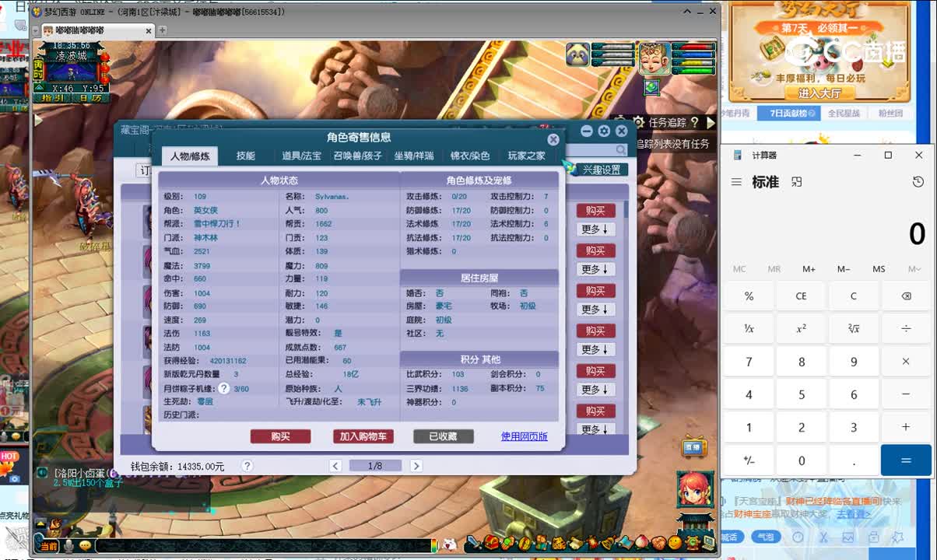Switch to the 道具/法宝 tab

click(x=301, y=156)
